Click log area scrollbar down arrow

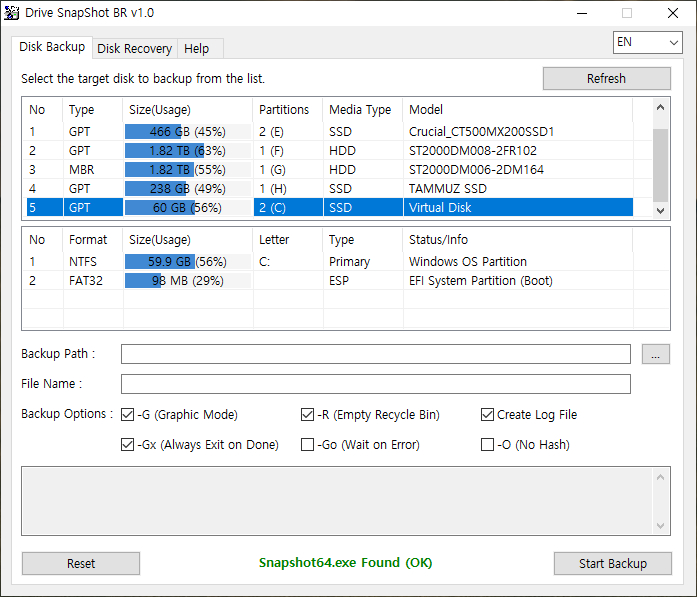click(661, 526)
